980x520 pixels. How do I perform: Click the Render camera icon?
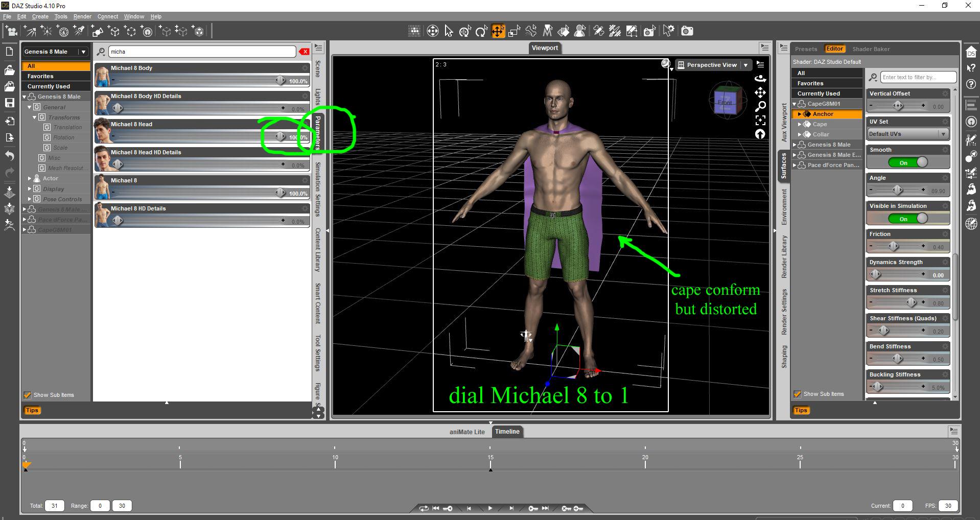click(687, 31)
